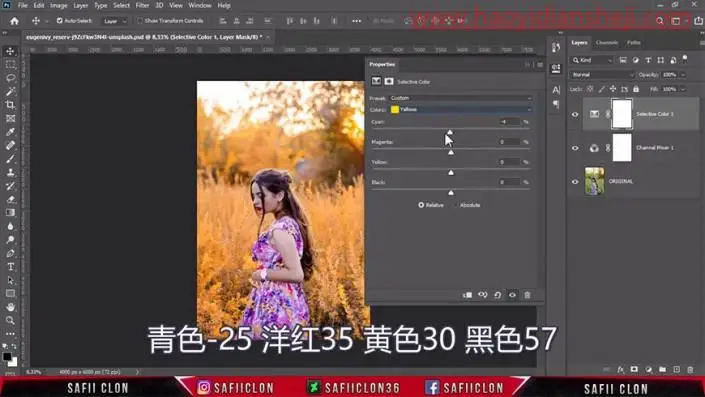The width and height of the screenshot is (705, 397).
Task: Select the Gradient tool
Action: [10, 213]
